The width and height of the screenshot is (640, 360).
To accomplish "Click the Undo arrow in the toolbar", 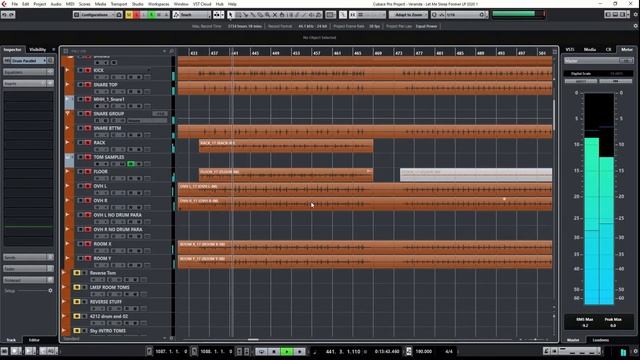I will (4, 15).
